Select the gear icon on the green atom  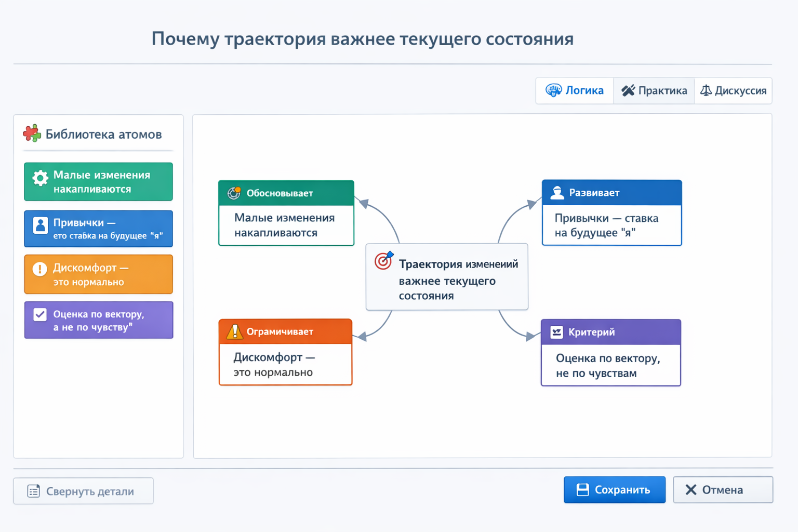[39, 178]
